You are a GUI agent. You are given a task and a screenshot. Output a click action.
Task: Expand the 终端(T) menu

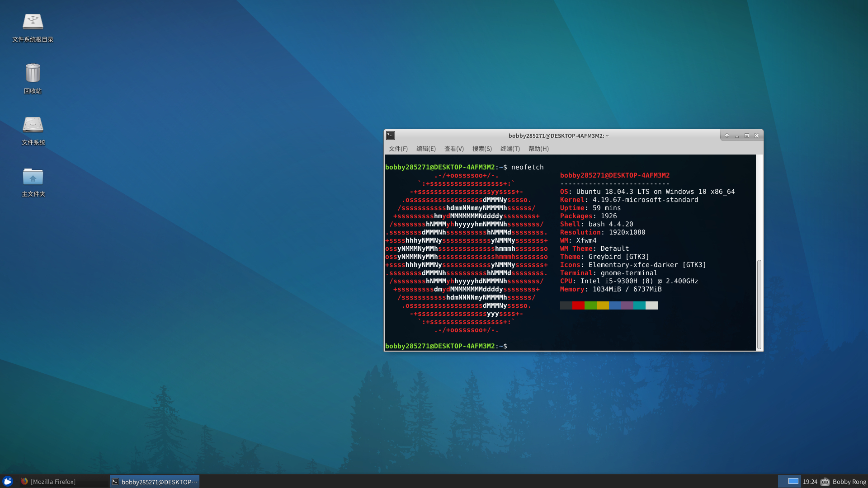pyautogui.click(x=510, y=149)
